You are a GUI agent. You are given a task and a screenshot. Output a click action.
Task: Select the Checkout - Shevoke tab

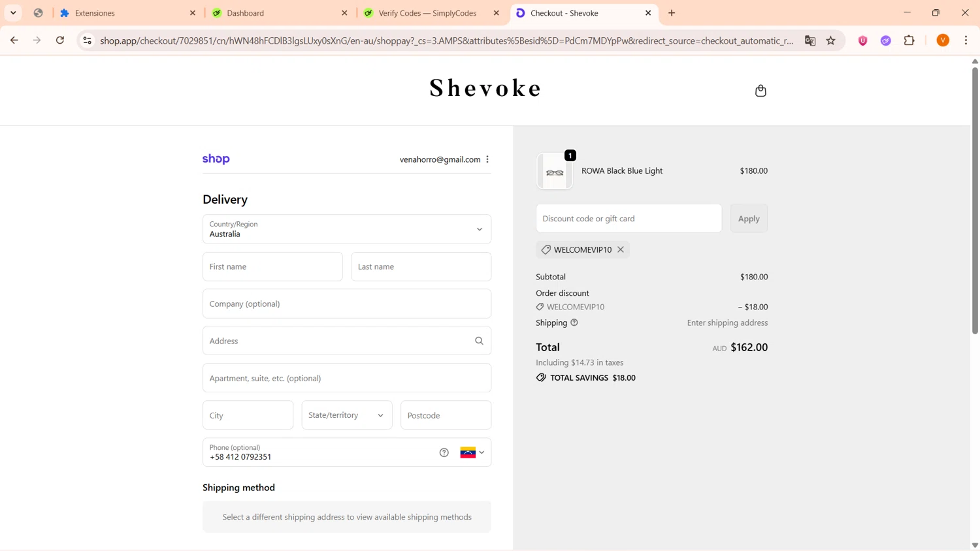(x=583, y=13)
